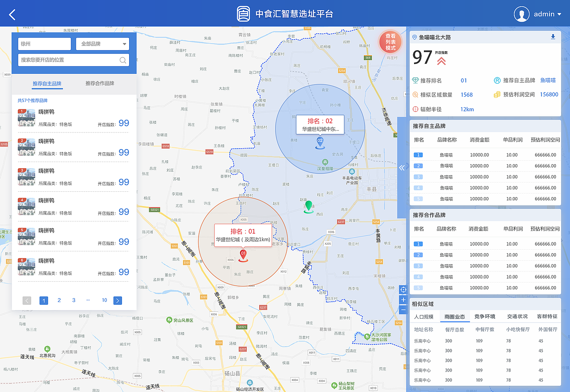Go to previous page in pagination
This screenshot has width=570, height=392.
27,300
